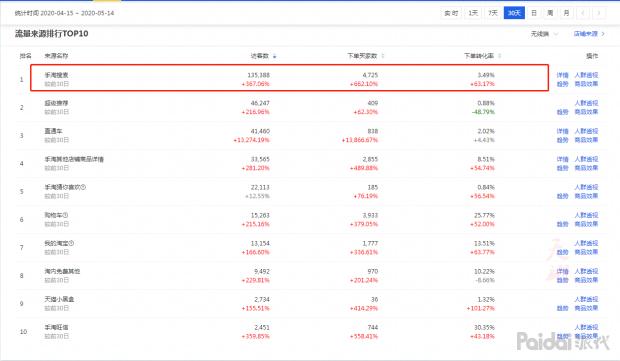Expand the 无线端 device dropdown
The image size is (620, 361).
[544, 34]
